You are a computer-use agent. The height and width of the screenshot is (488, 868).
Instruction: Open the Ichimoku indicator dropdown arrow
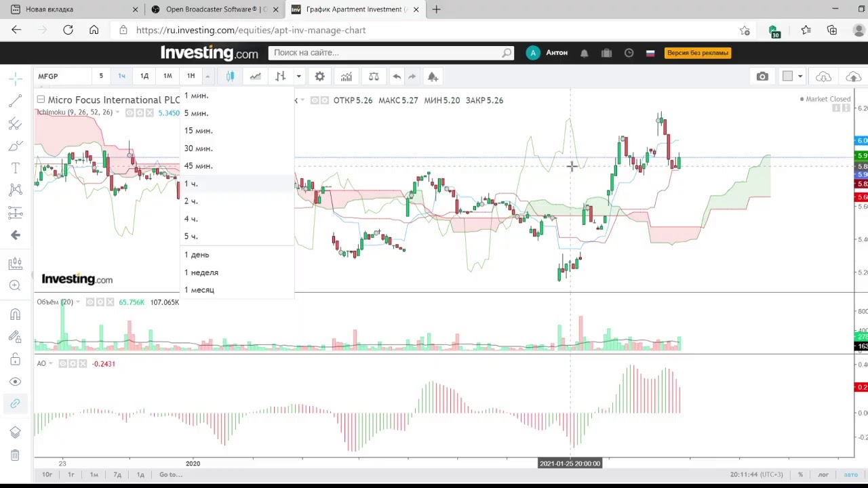tap(117, 113)
